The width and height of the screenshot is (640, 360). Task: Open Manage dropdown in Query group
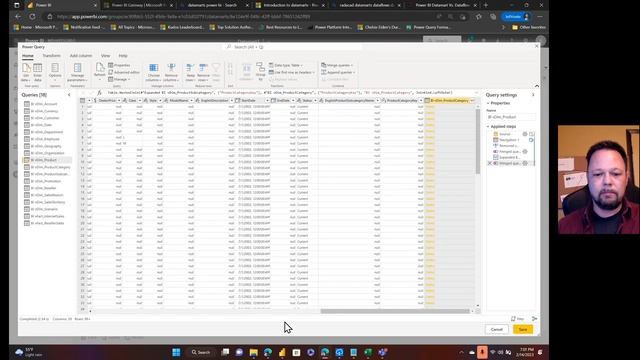click(x=120, y=79)
